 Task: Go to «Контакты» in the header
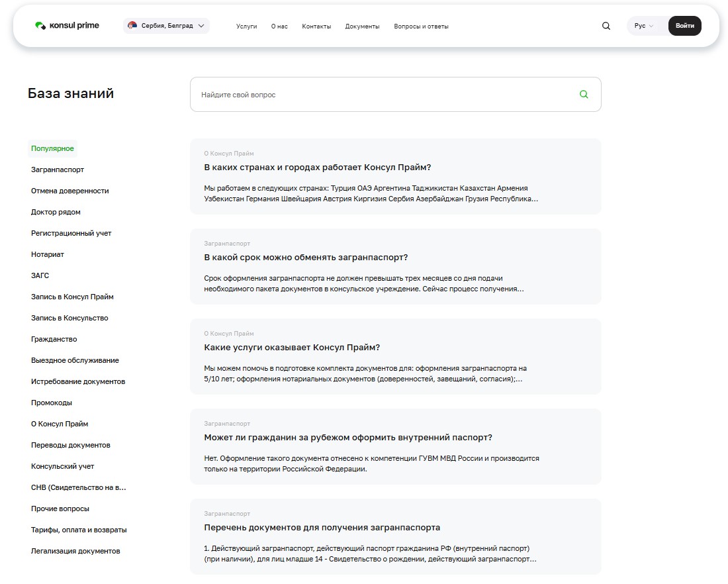(x=316, y=26)
